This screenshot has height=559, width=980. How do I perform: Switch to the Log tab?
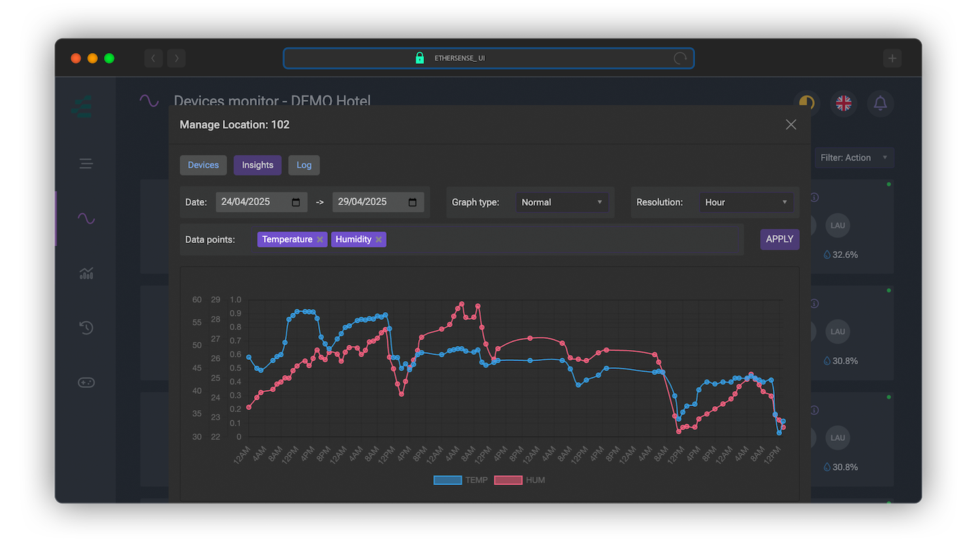[304, 165]
